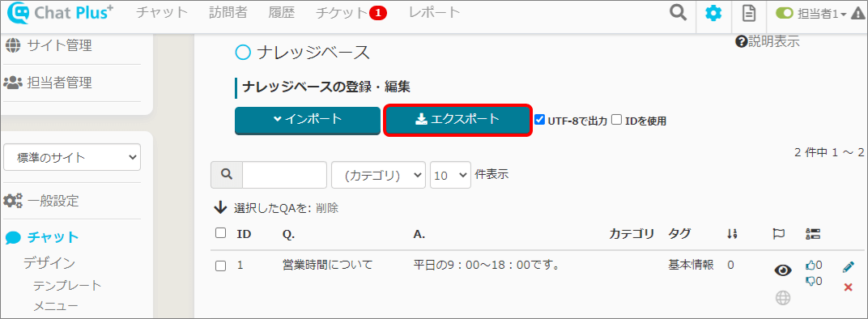Check the select-all checkbox in table header
This screenshot has height=319, width=868.
220,233
